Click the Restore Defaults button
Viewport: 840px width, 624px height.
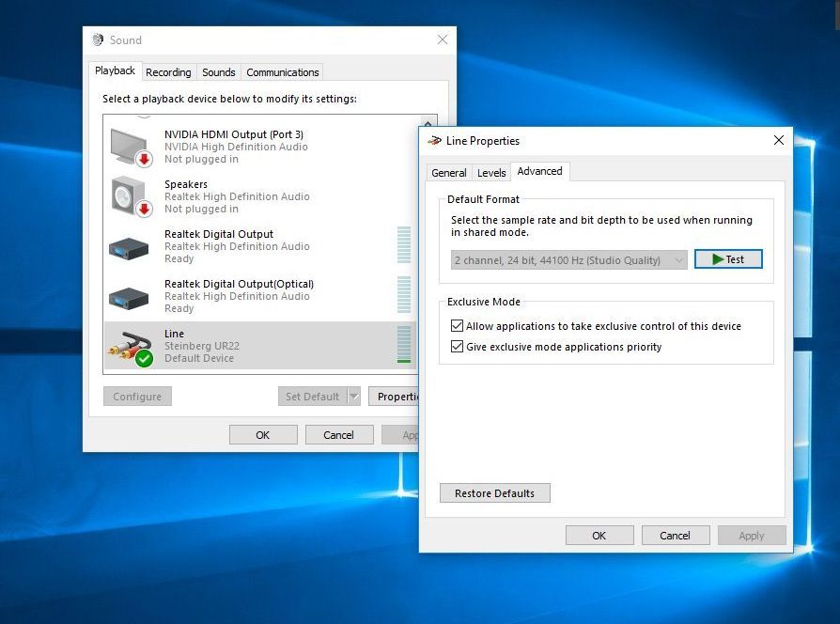click(495, 492)
